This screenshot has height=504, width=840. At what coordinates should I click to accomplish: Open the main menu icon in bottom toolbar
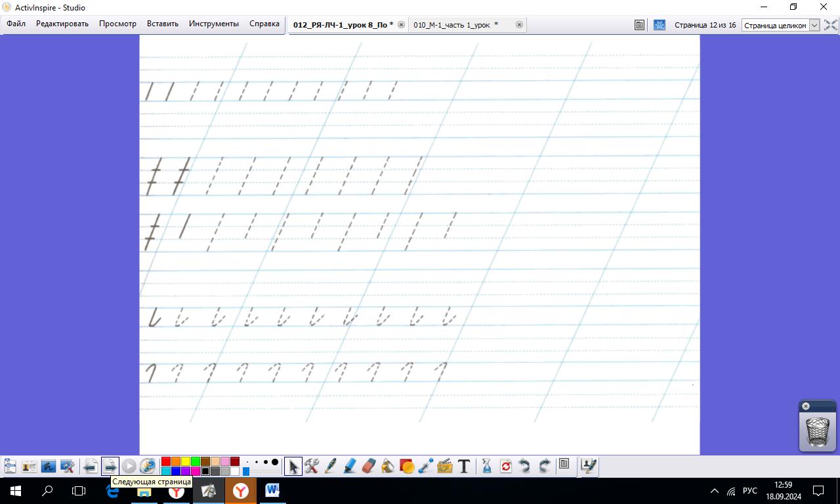[10, 466]
